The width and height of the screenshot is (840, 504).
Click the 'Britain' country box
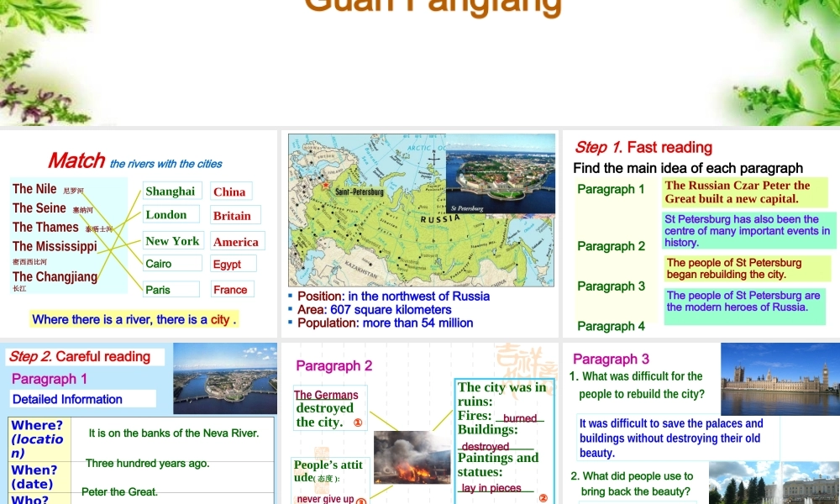(235, 216)
